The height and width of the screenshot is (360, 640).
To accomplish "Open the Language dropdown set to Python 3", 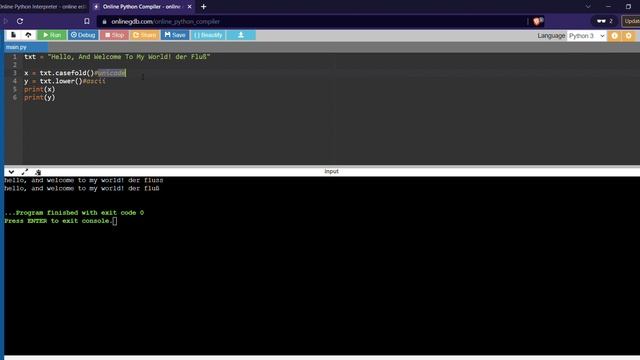I will (x=586, y=36).
